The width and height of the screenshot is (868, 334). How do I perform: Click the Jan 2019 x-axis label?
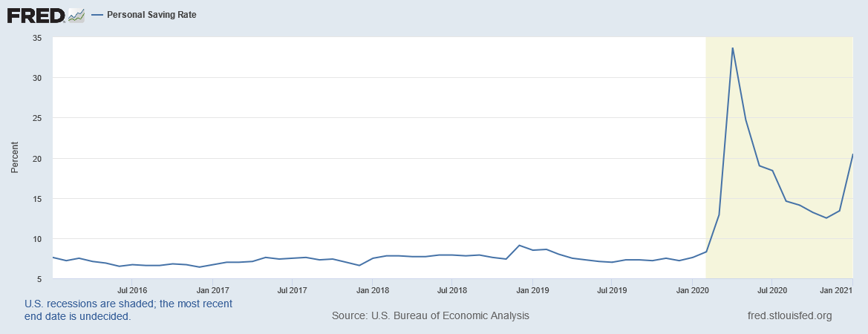pyautogui.click(x=532, y=289)
